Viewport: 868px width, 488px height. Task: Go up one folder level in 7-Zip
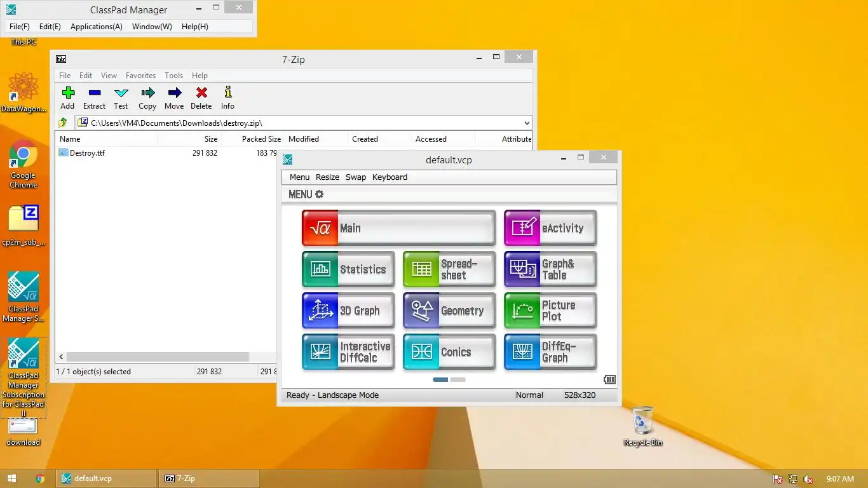(63, 123)
